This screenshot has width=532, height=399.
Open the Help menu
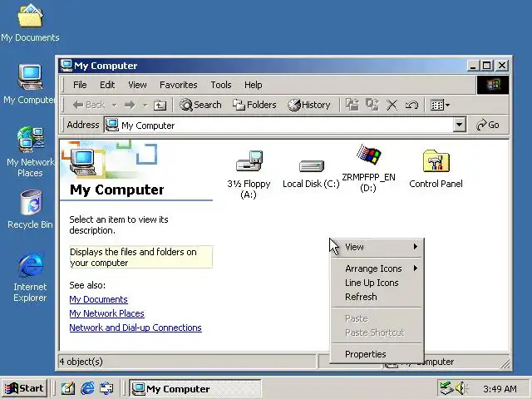click(253, 85)
